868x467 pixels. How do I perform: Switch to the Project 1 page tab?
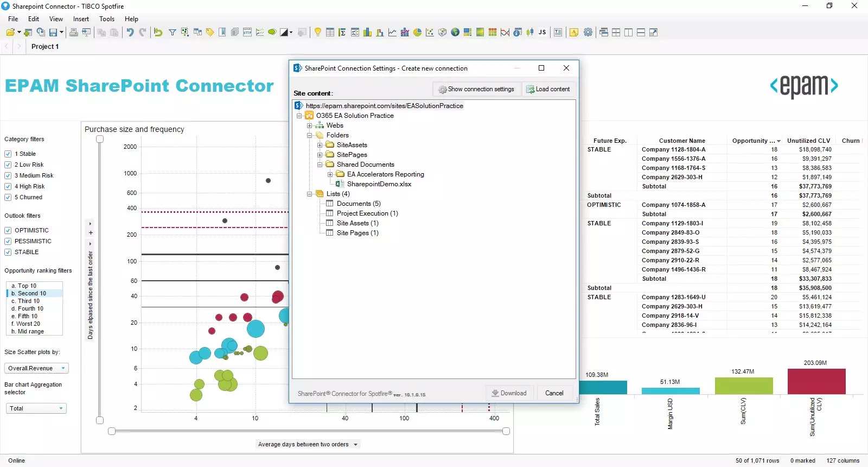coord(45,47)
